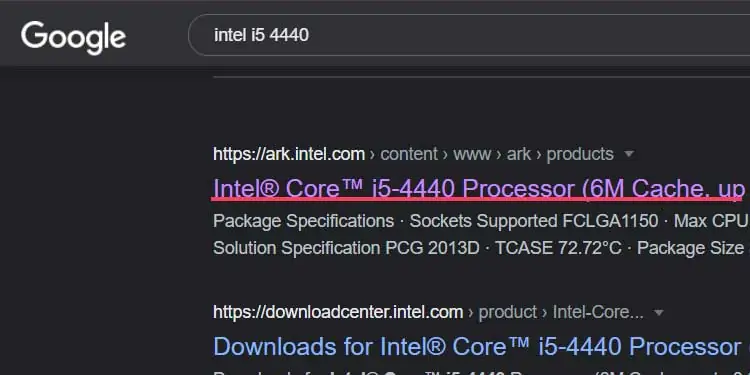Screen dimensions: 750x375
Task: Expand the arrow next to Intel-Core... breadcrumb
Action: (x=659, y=313)
